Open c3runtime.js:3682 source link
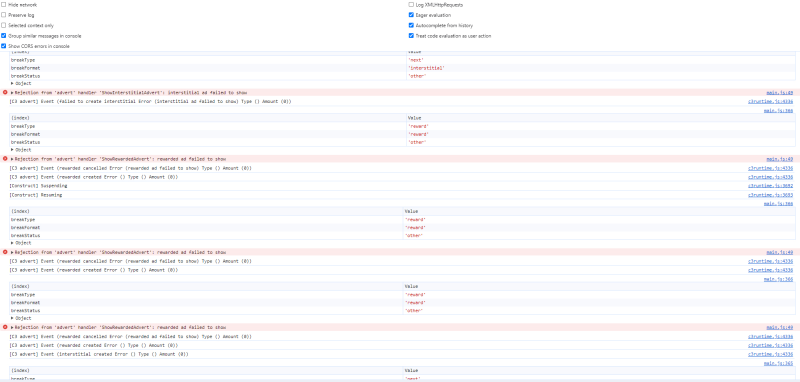Image resolution: width=800 pixels, height=382 pixels. tap(770, 186)
